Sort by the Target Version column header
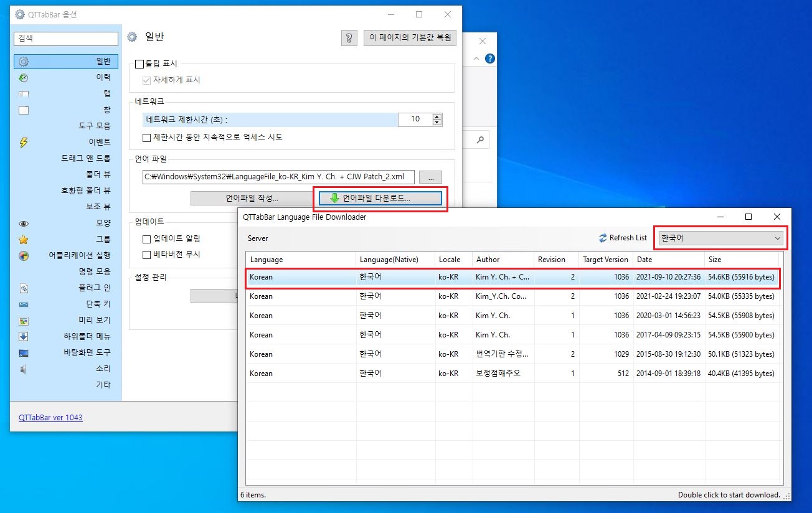Image resolution: width=812 pixels, height=513 pixels. [x=605, y=260]
